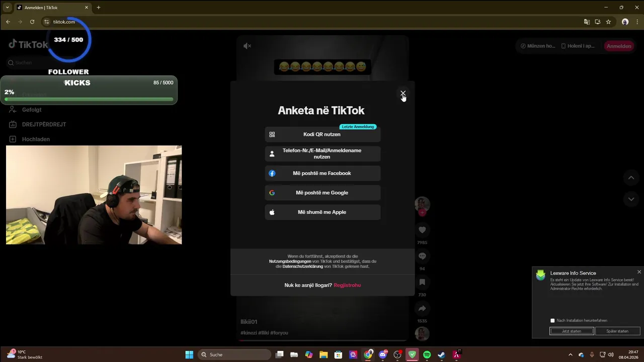The height and width of the screenshot is (362, 644).
Task: Open Microsoft Store from taskbar
Action: [338, 355]
